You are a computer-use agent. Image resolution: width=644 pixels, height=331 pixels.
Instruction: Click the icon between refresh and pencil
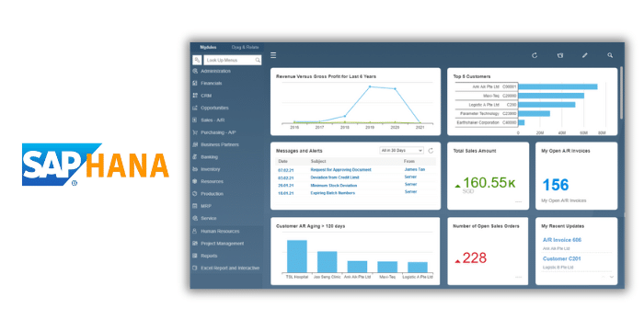tap(559, 55)
